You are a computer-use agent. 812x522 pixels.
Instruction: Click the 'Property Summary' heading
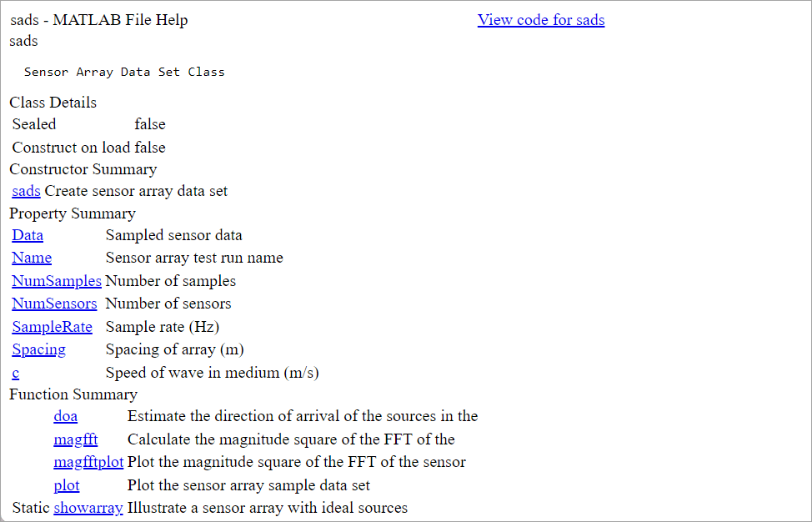pyautogui.click(x=72, y=213)
